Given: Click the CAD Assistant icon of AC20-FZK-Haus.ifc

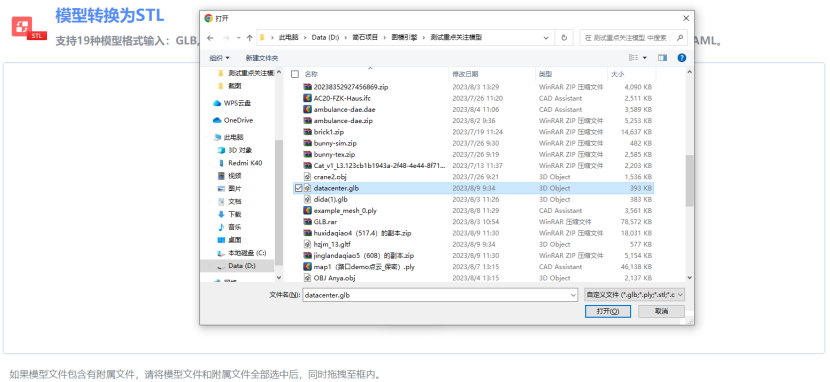Looking at the screenshot, I should tap(307, 98).
